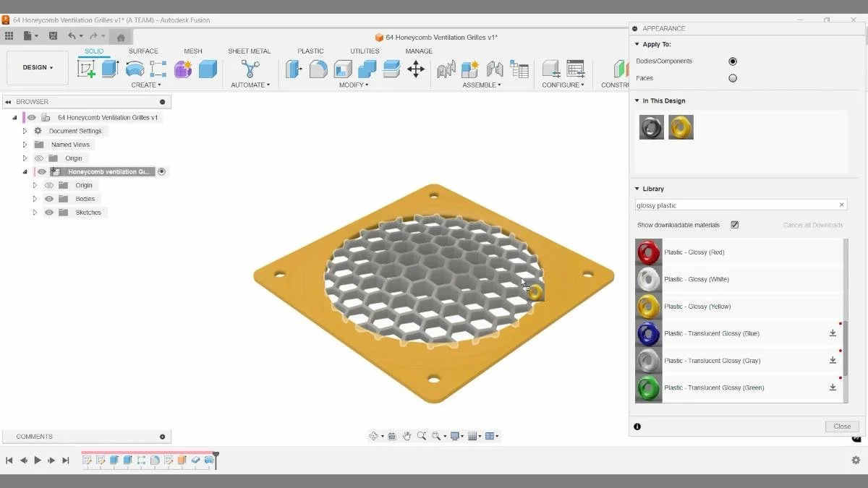Open the Extrude tool
Screen dimensions: 868x488
pyautogui.click(x=109, y=69)
